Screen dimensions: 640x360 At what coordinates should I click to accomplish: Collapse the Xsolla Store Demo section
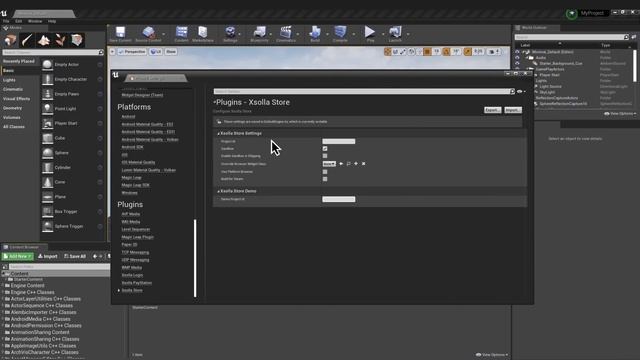[218, 191]
